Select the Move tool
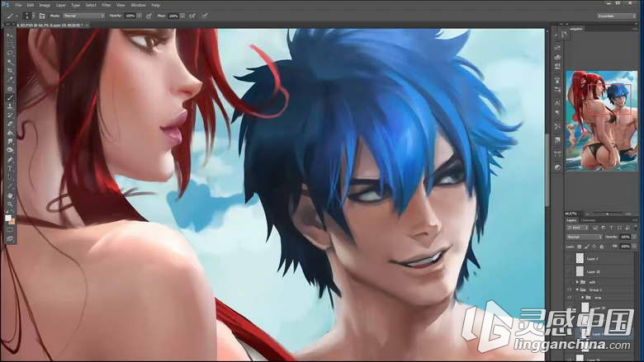644x362 pixels. [10, 35]
